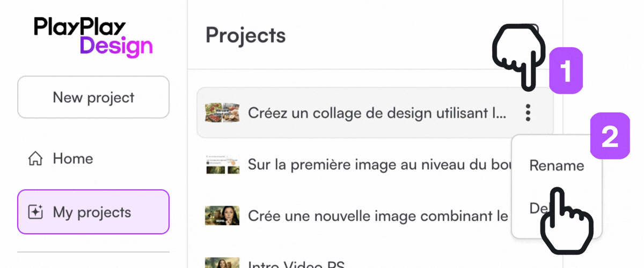Choose Rename from the context menu
Image resolution: width=644 pixels, height=268 pixels.
tap(556, 166)
